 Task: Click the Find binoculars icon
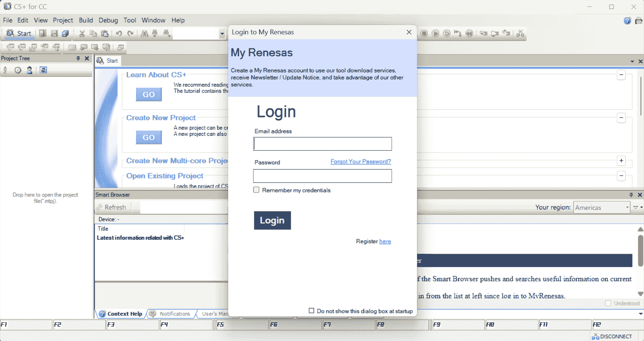coord(144,34)
